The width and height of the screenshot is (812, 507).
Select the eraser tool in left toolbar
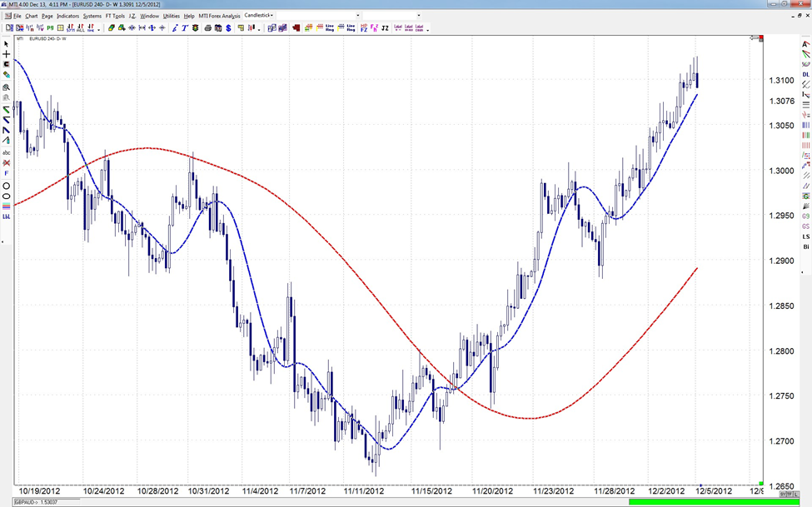click(x=6, y=75)
